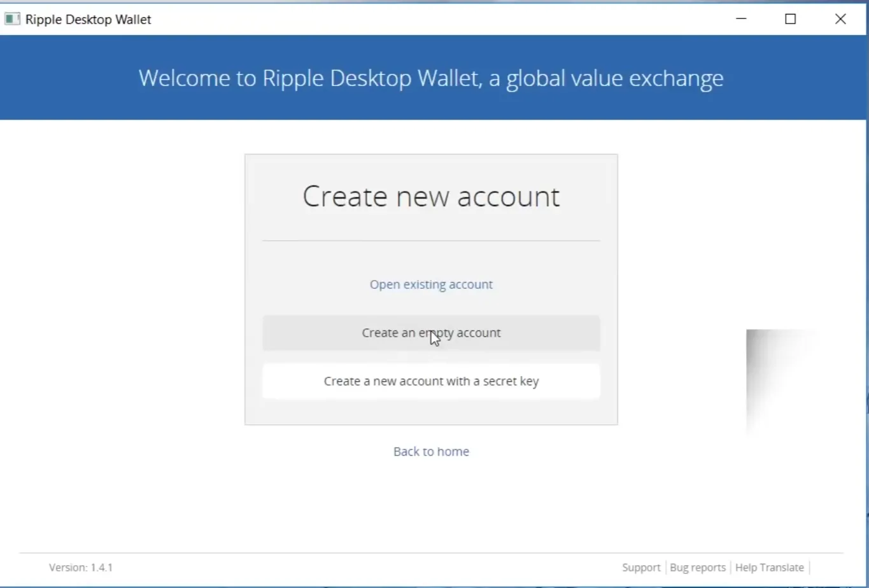
Task: Select Create a new account with a secret key
Action: [x=431, y=381]
